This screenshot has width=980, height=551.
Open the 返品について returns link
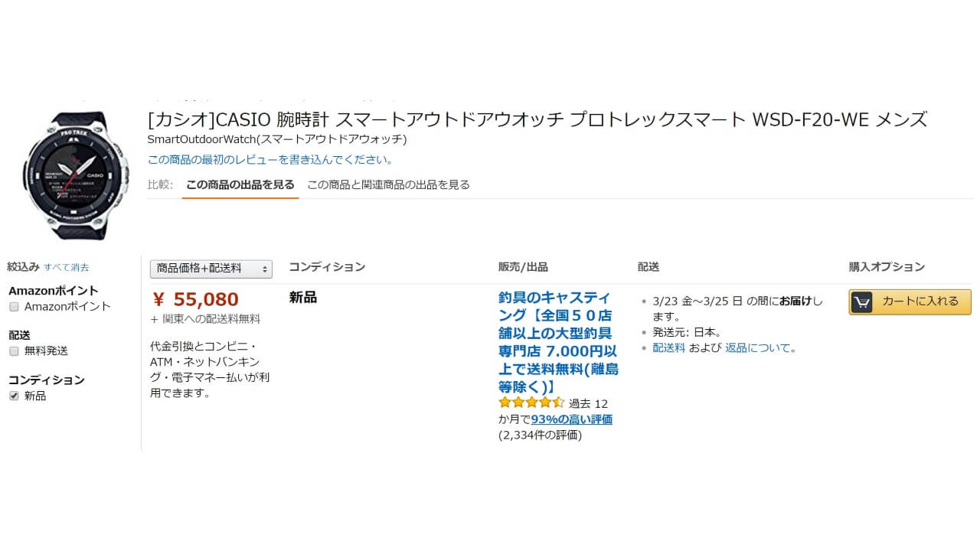(x=761, y=347)
